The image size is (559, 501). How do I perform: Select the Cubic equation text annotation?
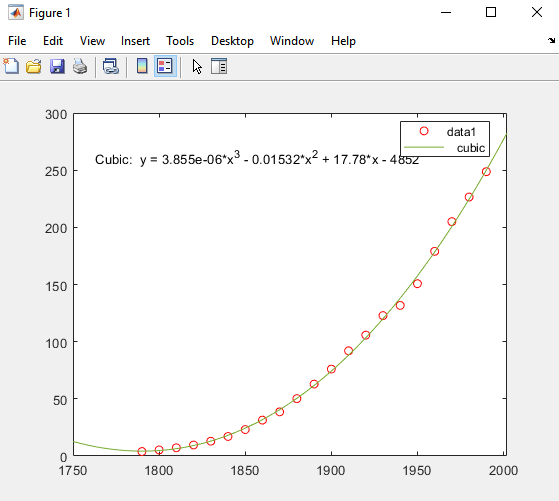pyautogui.click(x=257, y=159)
